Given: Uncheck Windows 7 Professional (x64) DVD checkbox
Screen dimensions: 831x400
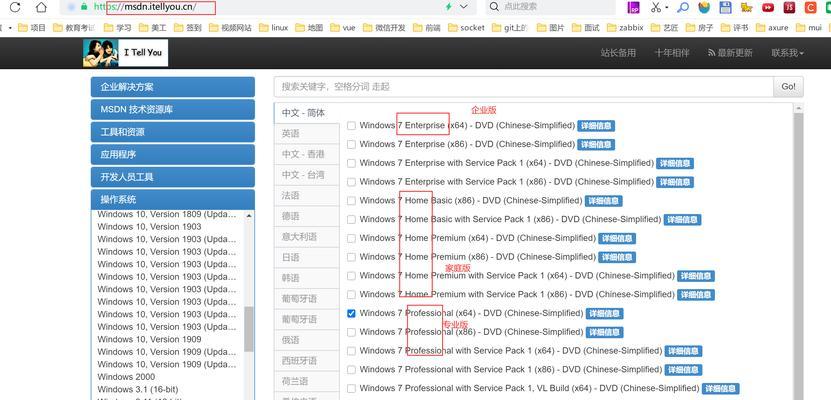Looking at the screenshot, I should [x=351, y=313].
